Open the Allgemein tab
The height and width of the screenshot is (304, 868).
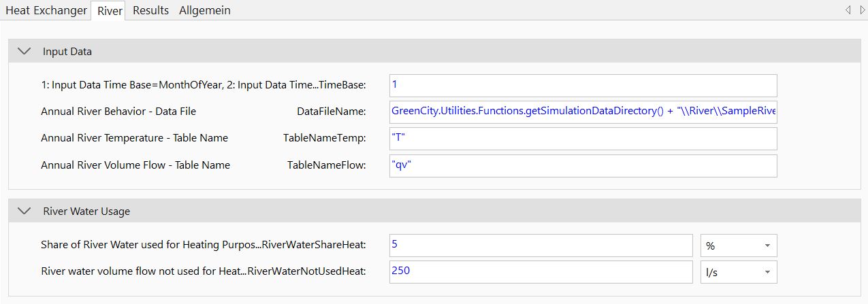point(204,10)
